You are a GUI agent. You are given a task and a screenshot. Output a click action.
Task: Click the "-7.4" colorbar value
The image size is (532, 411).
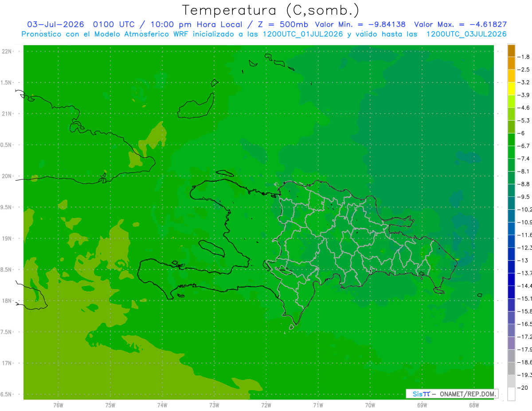(524, 158)
